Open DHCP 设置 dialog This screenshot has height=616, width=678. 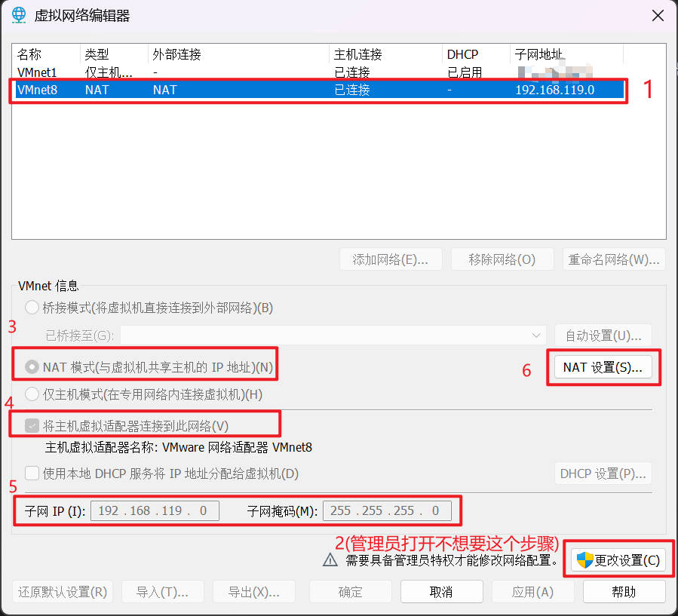pyautogui.click(x=603, y=473)
